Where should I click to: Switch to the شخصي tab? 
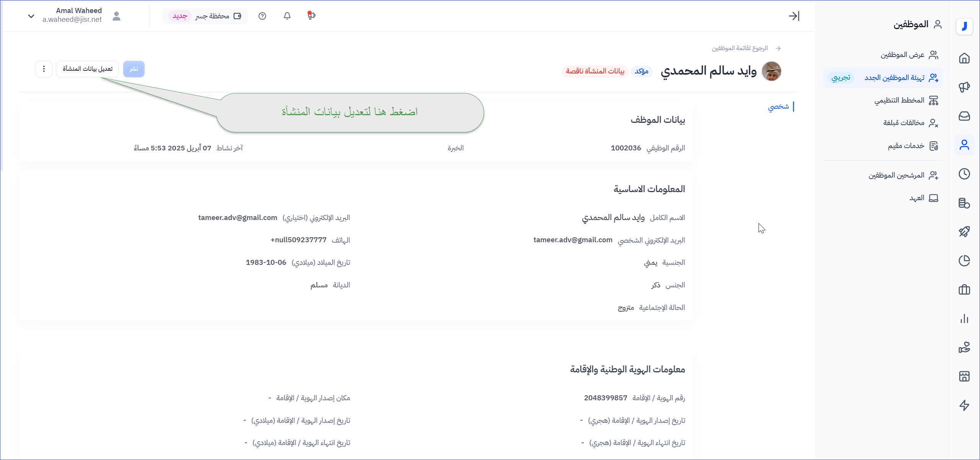(778, 106)
